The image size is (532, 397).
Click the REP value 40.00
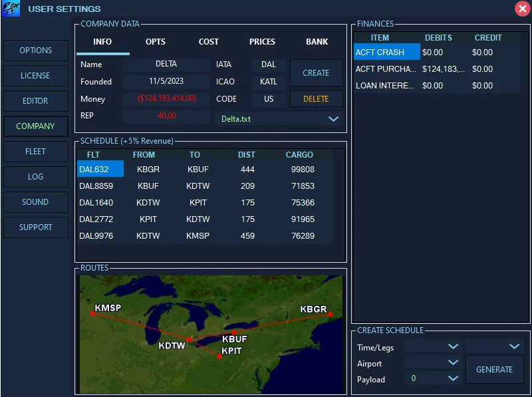166,116
